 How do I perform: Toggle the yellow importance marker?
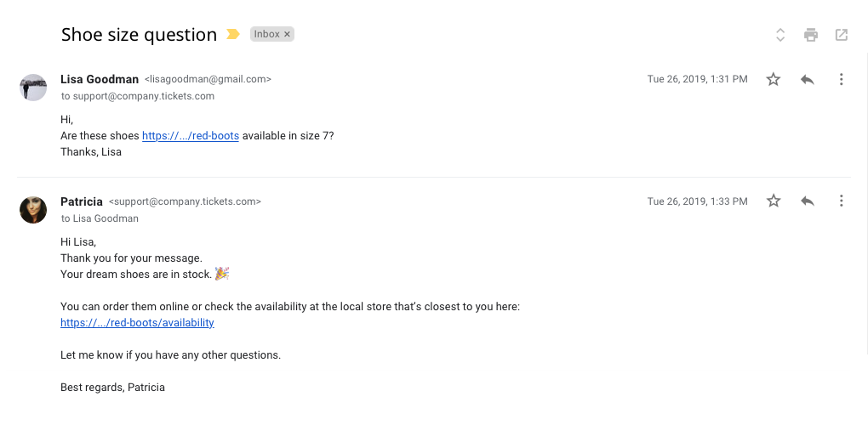click(x=233, y=35)
